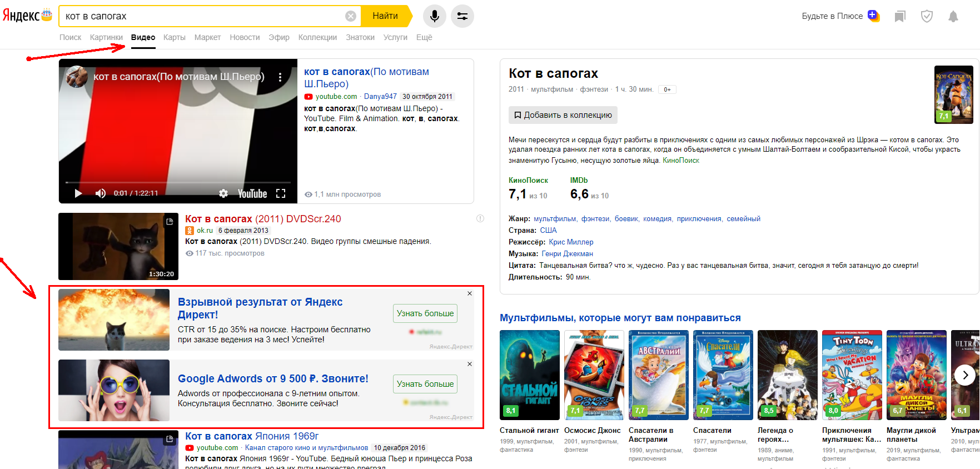Image resolution: width=980 pixels, height=469 pixels.
Task: Open video player settings gear
Action: click(x=223, y=193)
